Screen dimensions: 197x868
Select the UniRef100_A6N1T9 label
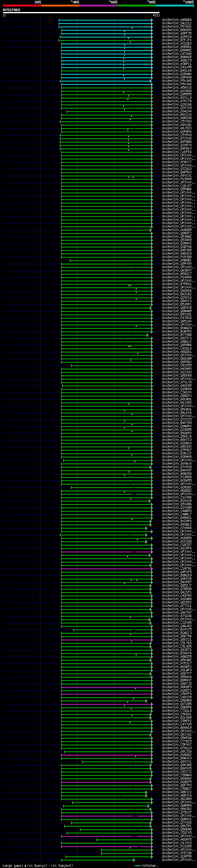click(x=177, y=60)
